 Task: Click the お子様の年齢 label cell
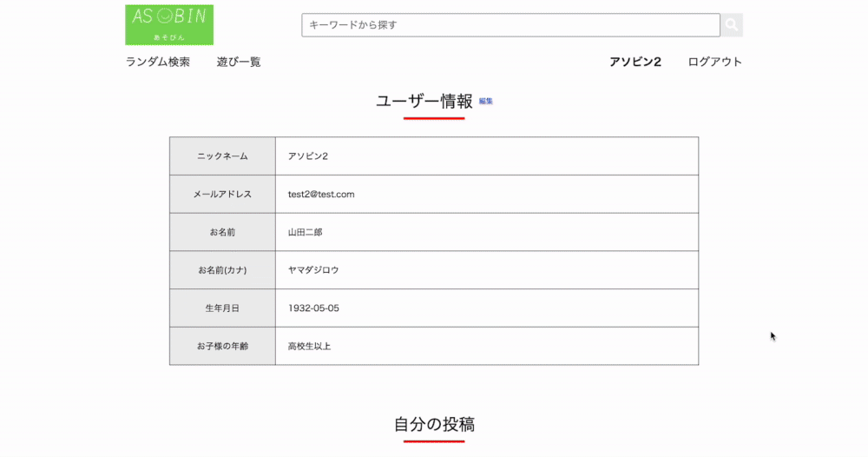(x=222, y=347)
